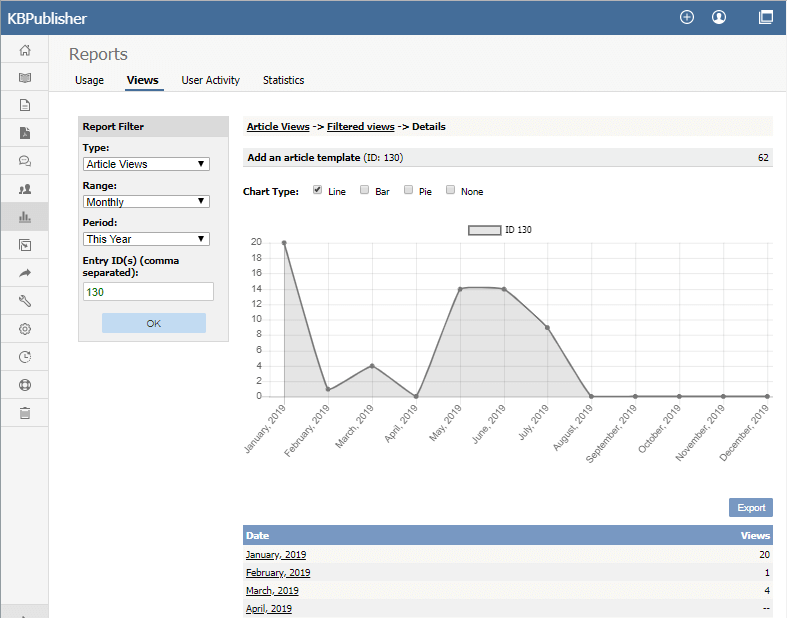Screen dimensions: 787x618
Task: Open the Knowledgebase book icon
Action: [25, 77]
